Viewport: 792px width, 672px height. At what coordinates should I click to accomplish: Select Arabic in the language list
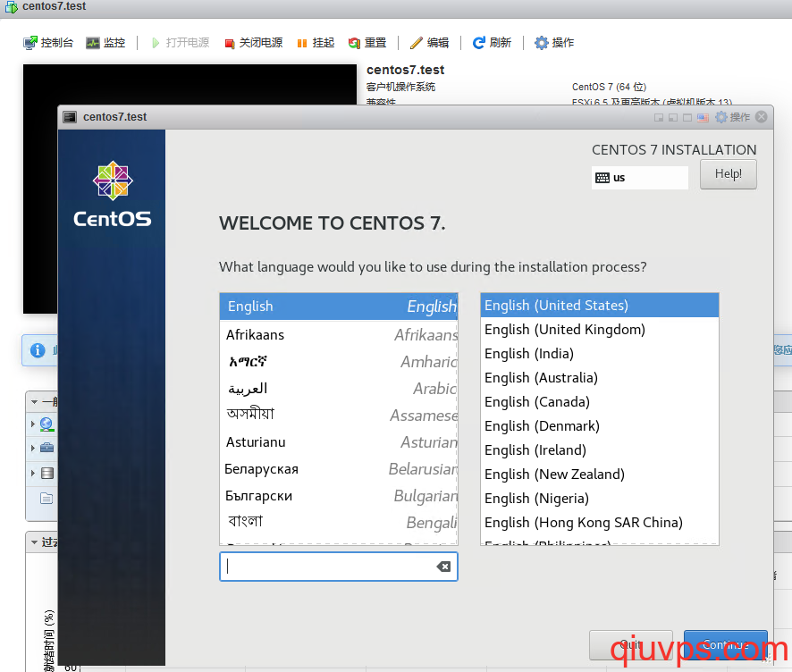coord(339,388)
